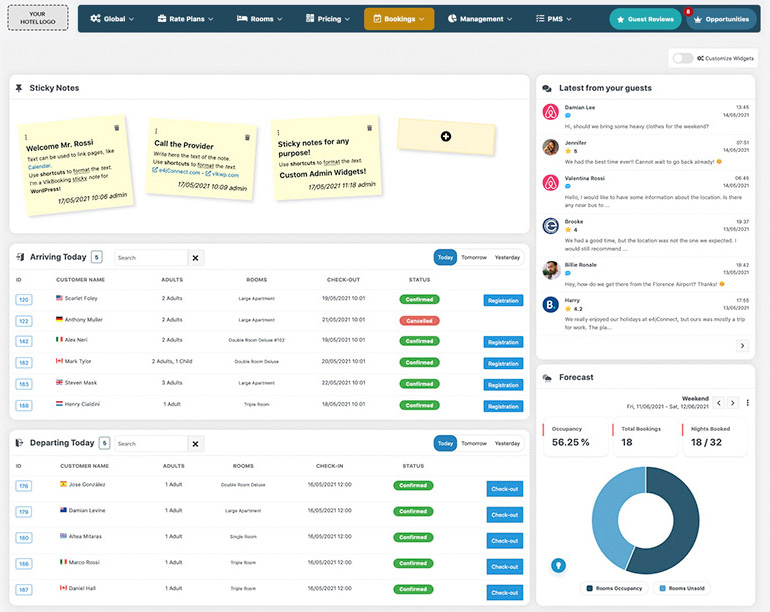The image size is (770, 612).
Task: Check out Damian Levine
Action: click(505, 515)
